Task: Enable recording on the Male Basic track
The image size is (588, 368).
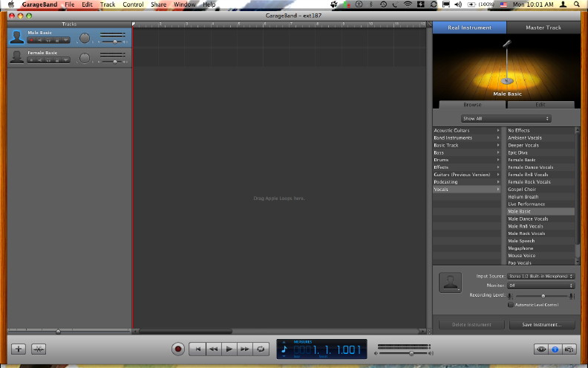Action: pyautogui.click(x=31, y=40)
